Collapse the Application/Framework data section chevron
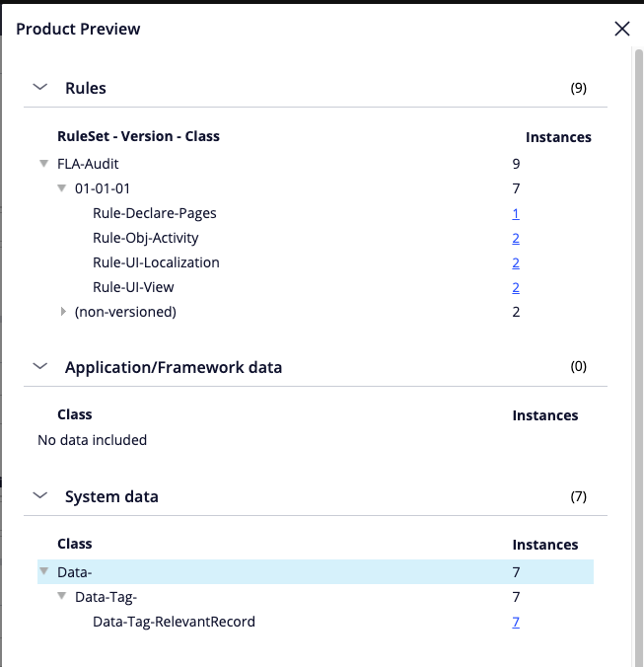This screenshot has width=644, height=667. (x=40, y=366)
